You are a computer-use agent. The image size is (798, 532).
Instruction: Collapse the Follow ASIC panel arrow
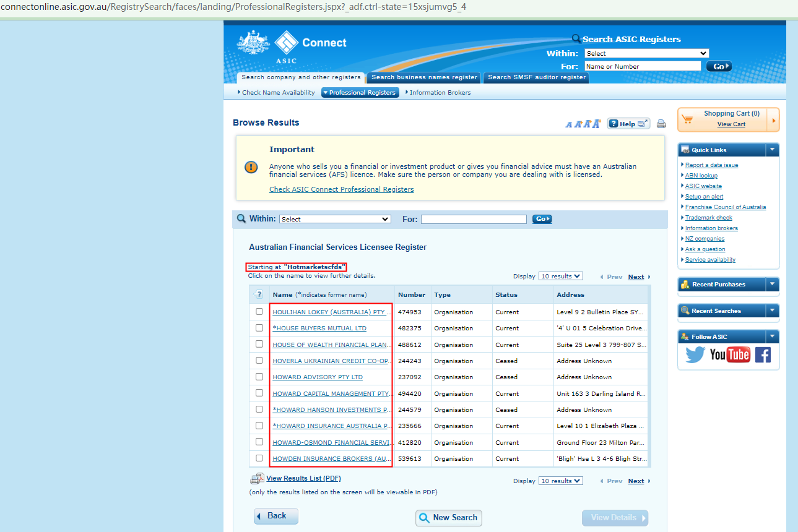771,337
